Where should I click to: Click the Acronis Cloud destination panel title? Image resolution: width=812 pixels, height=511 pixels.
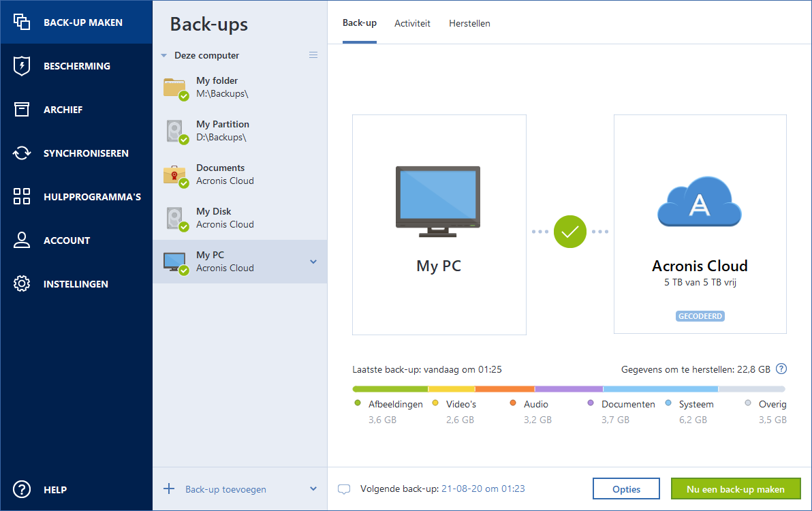[700, 266]
